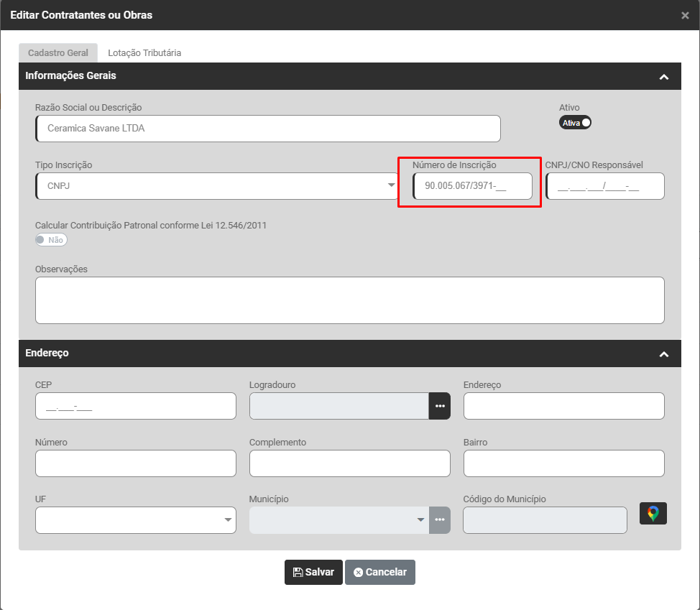Focus the Razão Social ou Descrição field
Image resolution: width=700 pixels, height=610 pixels.
click(x=267, y=129)
